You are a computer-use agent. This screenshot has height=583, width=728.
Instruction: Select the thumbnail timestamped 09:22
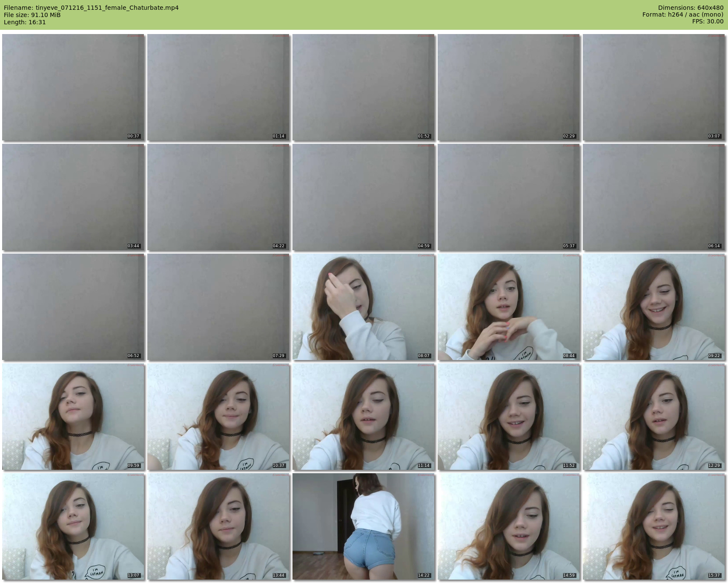tap(654, 307)
